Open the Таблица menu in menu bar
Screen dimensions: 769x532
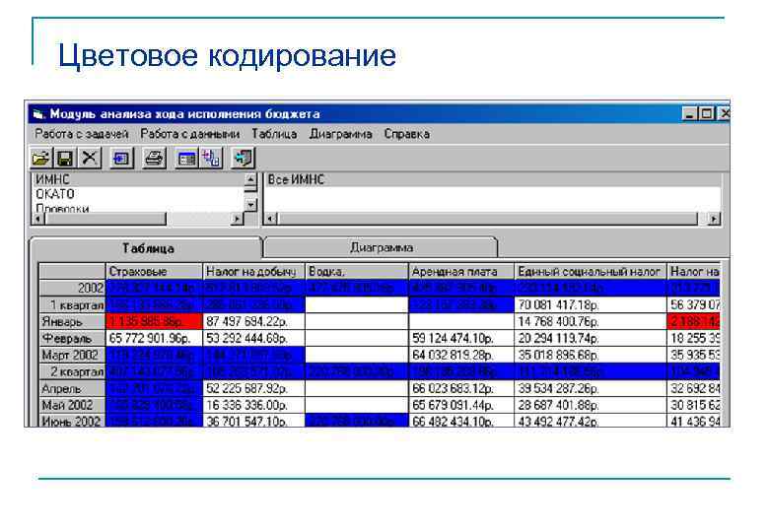(274, 134)
